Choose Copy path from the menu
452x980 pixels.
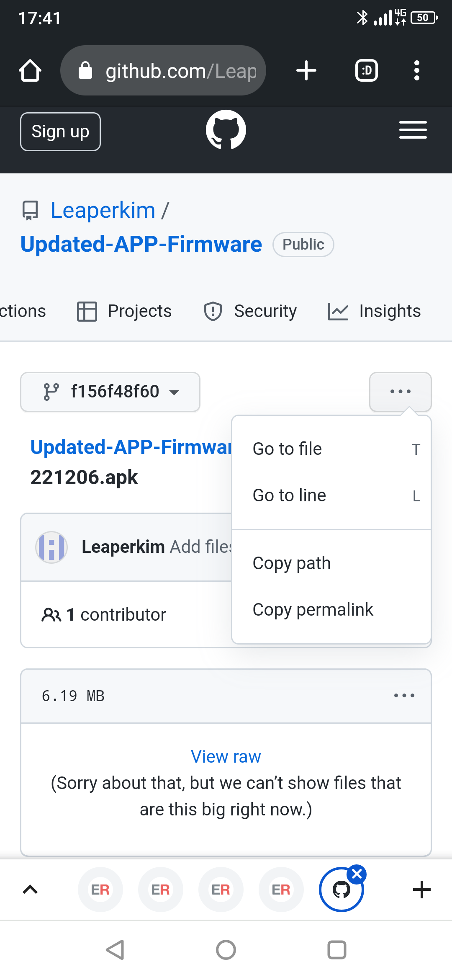331,563
